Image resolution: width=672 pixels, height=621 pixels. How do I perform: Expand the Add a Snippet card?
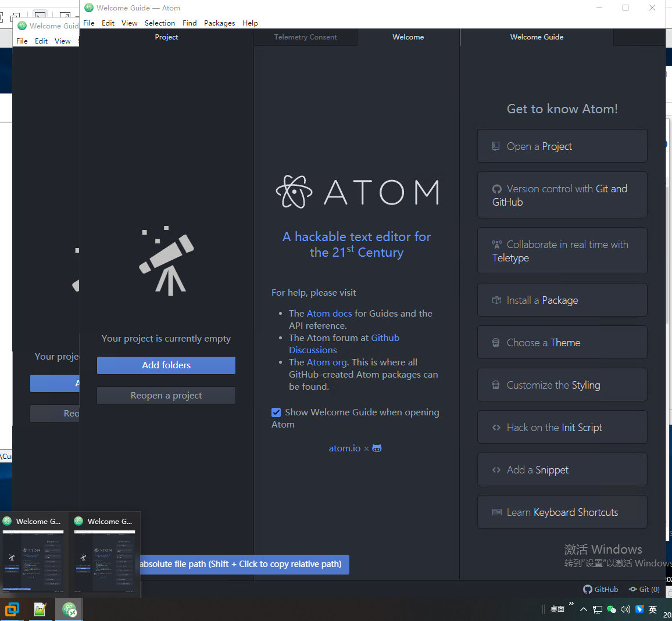(x=562, y=470)
